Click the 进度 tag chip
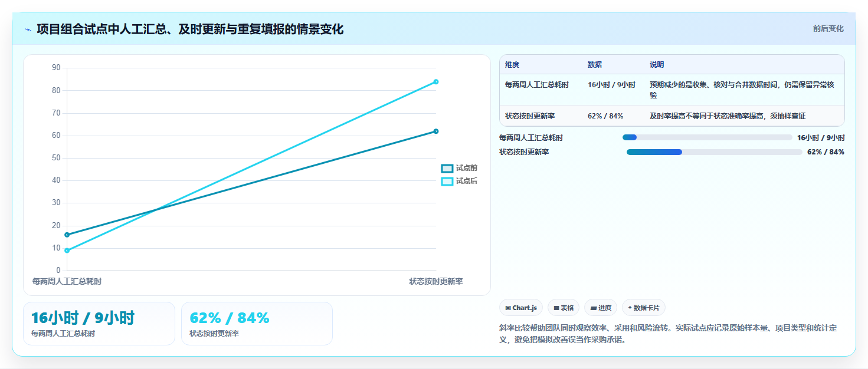Screen dimensions: 868x369 tap(601, 308)
